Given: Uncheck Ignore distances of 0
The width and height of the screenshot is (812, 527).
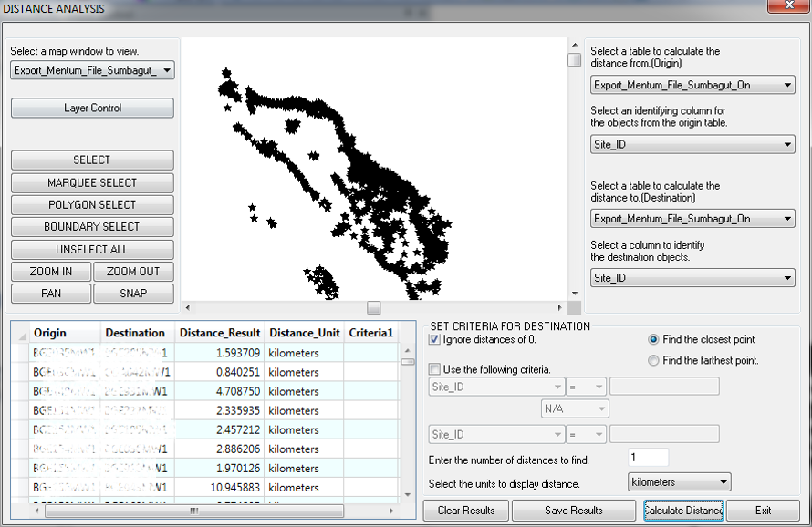Looking at the screenshot, I should pos(433,339).
